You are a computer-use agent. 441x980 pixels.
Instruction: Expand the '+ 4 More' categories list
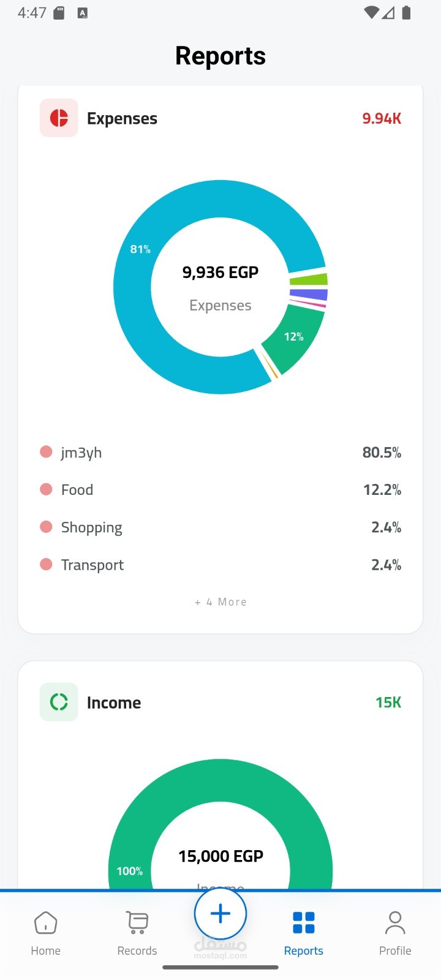click(221, 602)
